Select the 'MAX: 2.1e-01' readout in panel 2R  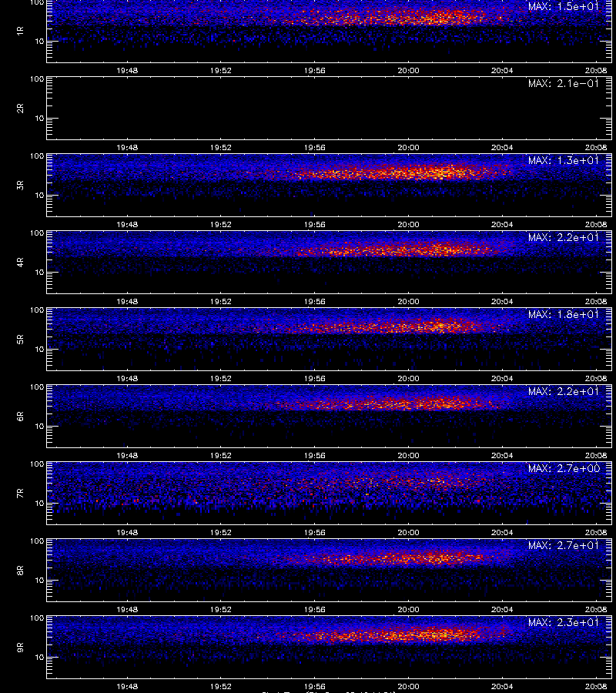pyautogui.click(x=564, y=83)
